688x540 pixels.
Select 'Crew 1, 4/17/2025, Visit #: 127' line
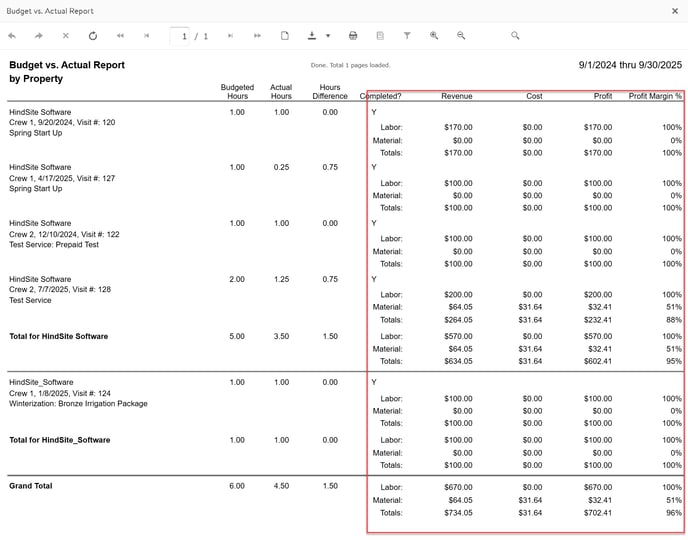point(62,178)
